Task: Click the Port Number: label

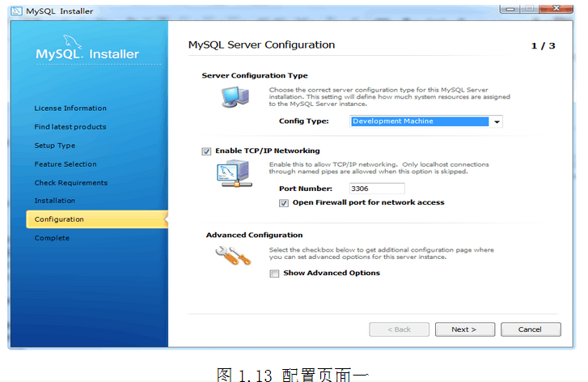Action: 306,189
